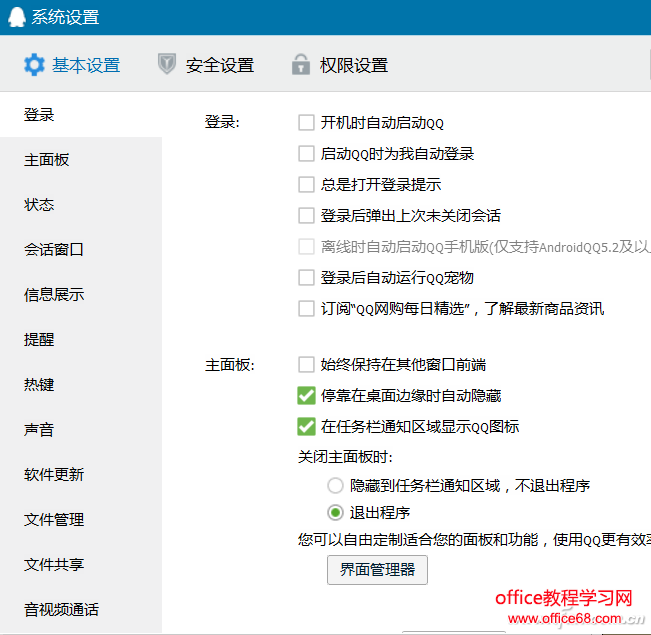
Task: Select 声音 in the sidebar
Action: 81,430
